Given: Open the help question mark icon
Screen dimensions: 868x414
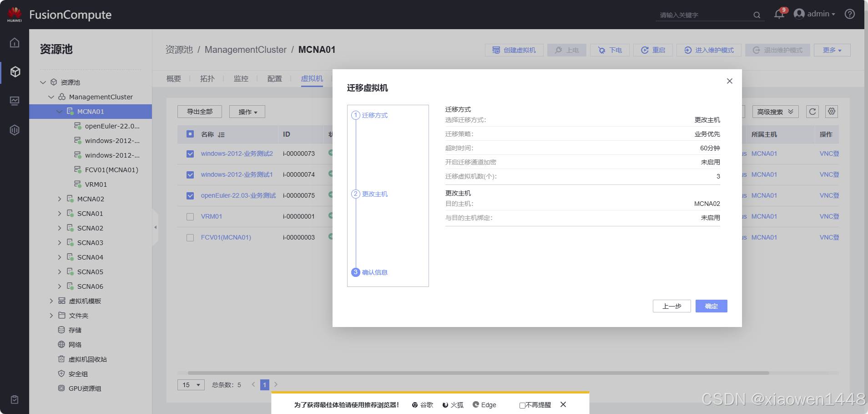Looking at the screenshot, I should point(849,14).
